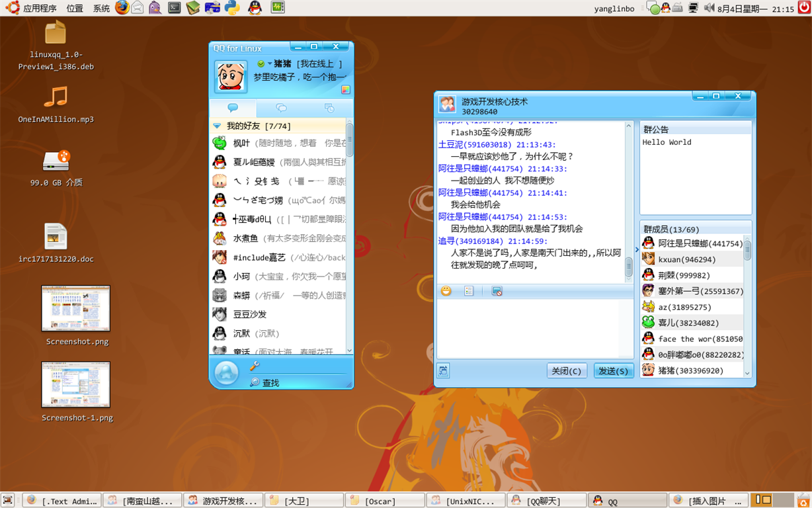Open chat history log icon in chat toolbar
The image size is (812, 508).
pyautogui.click(x=469, y=291)
